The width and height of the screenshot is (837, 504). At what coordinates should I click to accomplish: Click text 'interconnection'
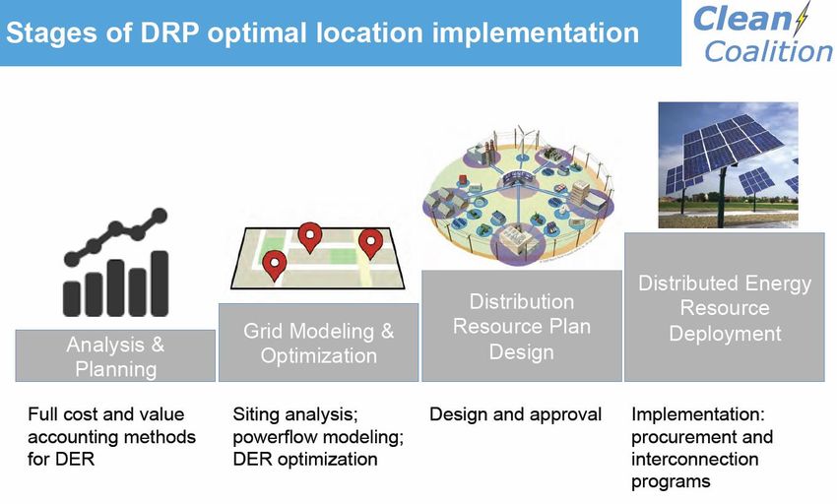(694, 459)
